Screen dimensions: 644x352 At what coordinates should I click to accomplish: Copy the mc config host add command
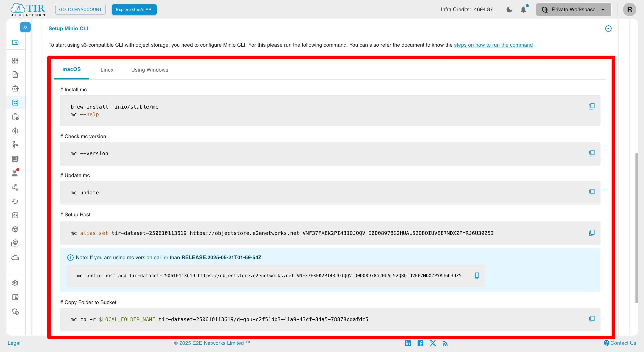click(x=476, y=276)
